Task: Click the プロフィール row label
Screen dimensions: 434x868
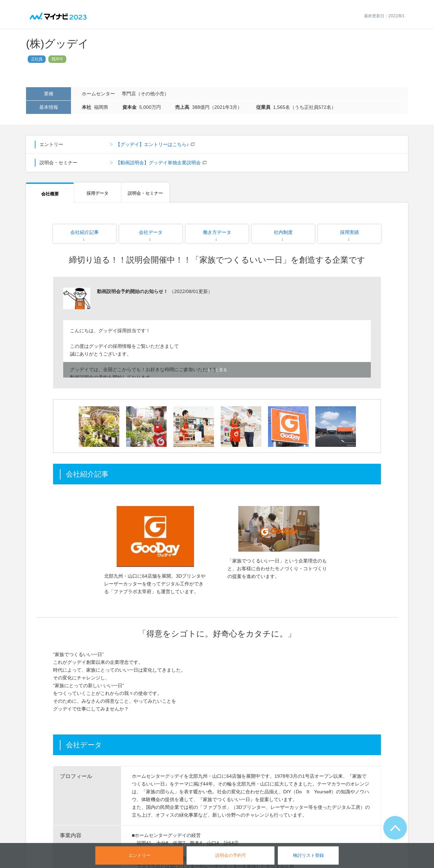Action: [x=76, y=776]
